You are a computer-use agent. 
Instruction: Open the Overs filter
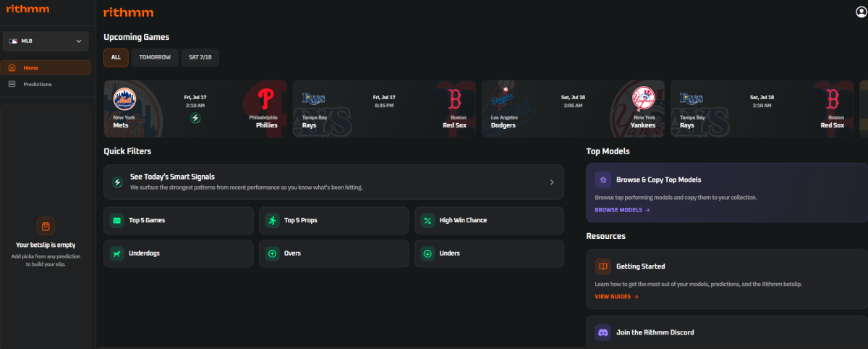click(333, 253)
